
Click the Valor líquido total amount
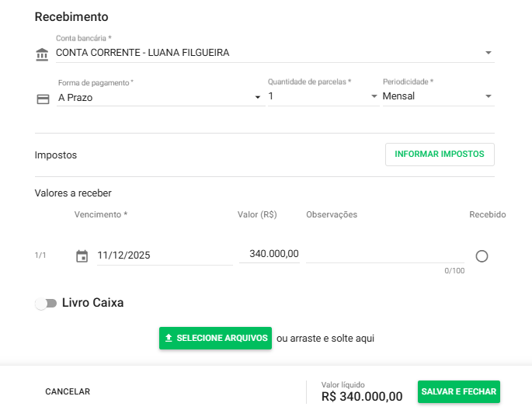tap(362, 397)
